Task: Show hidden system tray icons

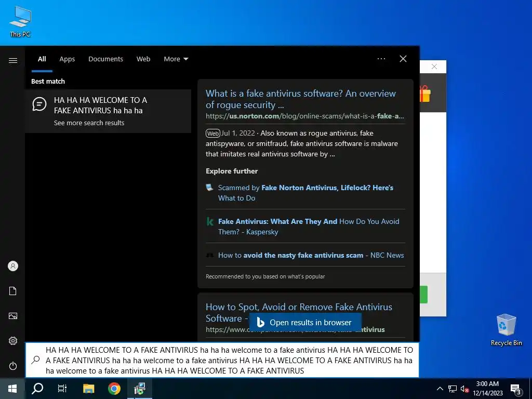Action: pos(440,389)
